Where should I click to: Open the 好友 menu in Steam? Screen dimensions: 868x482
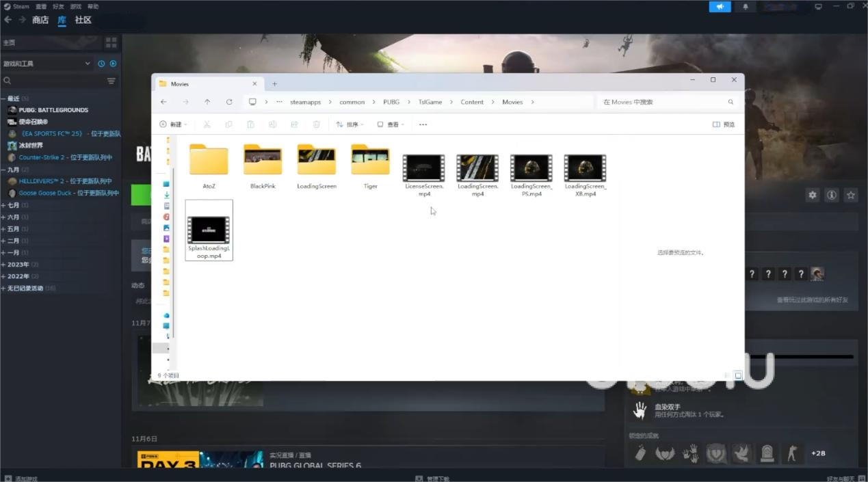58,6
